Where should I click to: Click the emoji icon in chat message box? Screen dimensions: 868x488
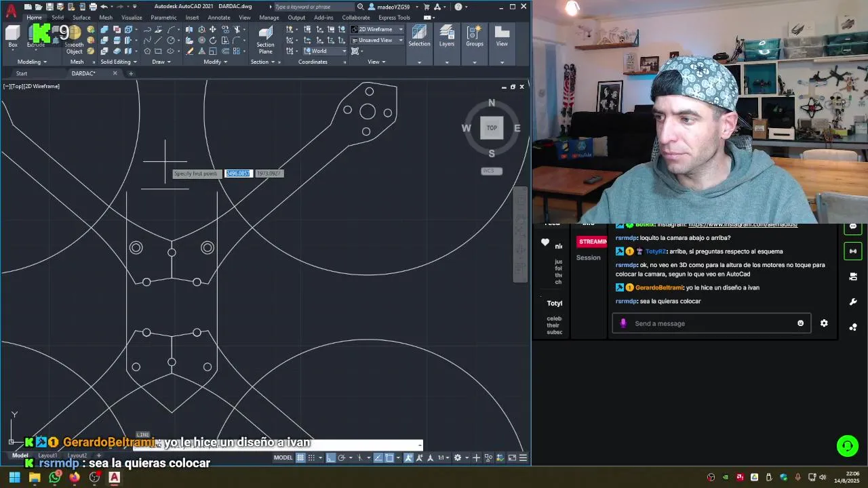pos(800,323)
